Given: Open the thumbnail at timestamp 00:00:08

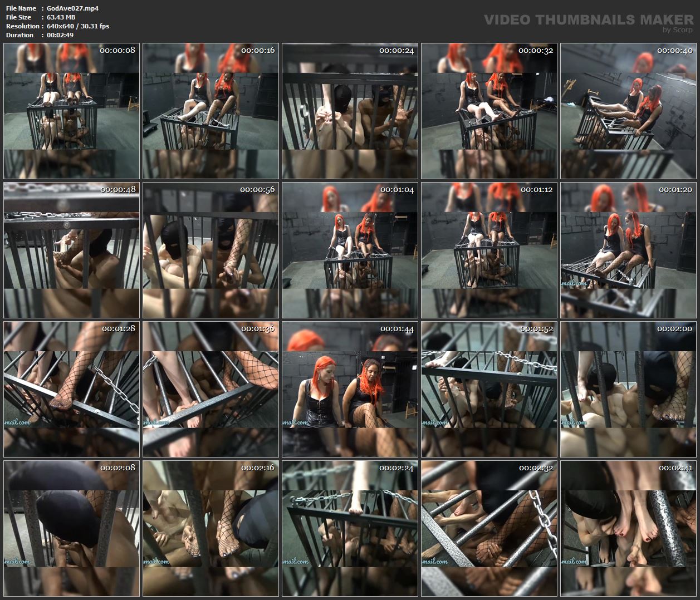Looking at the screenshot, I should (x=71, y=111).
